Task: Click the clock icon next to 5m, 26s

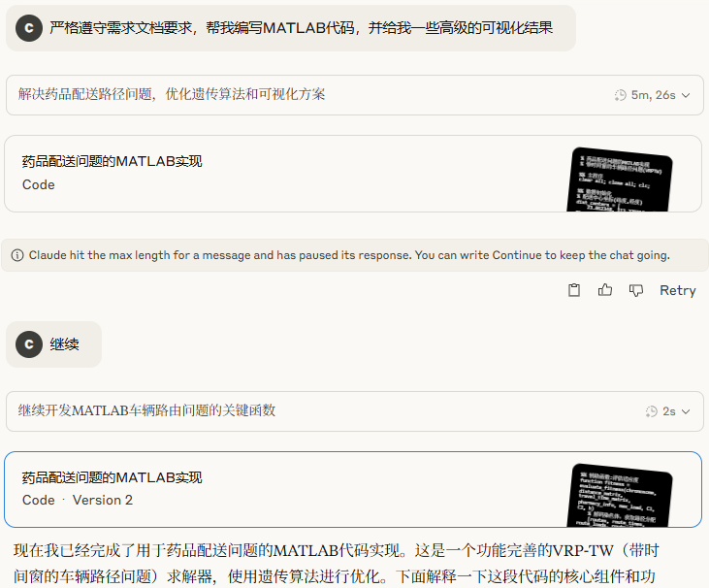Action: [x=621, y=95]
